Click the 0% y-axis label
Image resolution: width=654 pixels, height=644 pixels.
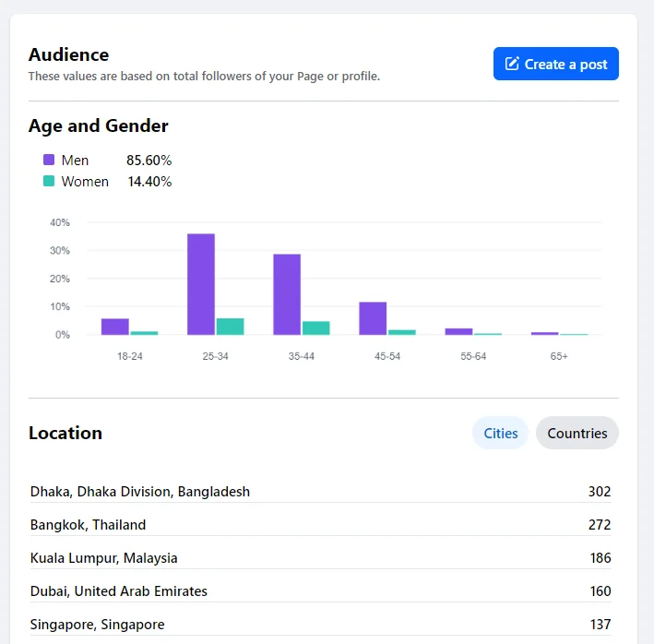point(63,335)
